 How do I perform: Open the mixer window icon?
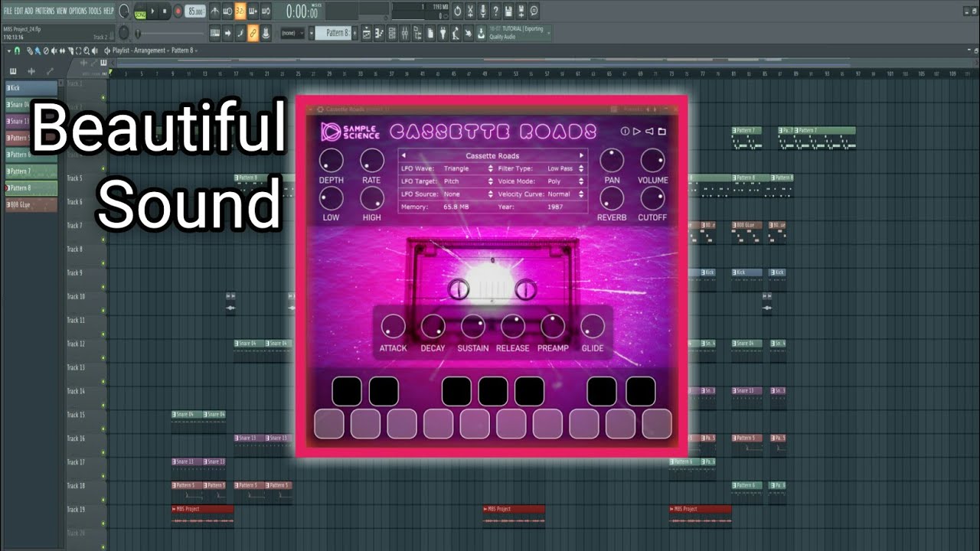(404, 33)
